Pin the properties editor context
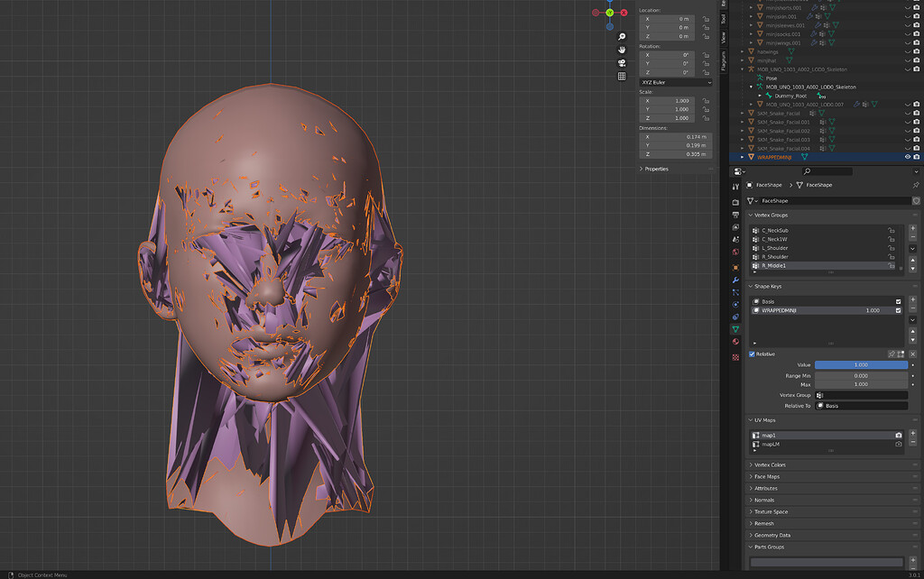Screen dimensions: 924x579 pos(916,185)
